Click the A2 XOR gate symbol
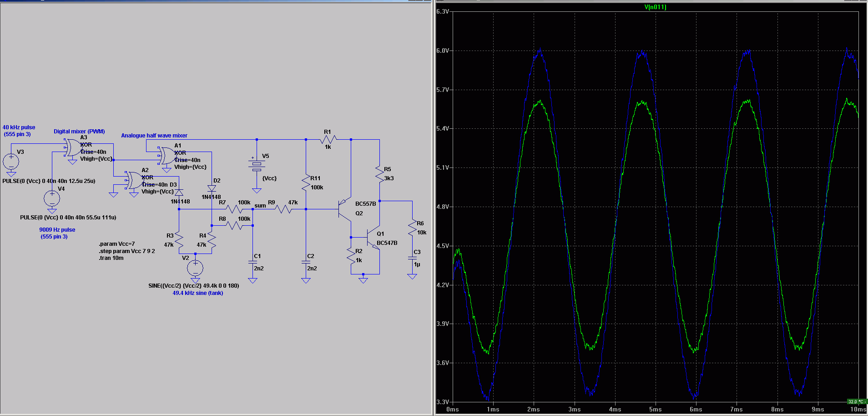This screenshot has width=868, height=416. pyautogui.click(x=134, y=180)
